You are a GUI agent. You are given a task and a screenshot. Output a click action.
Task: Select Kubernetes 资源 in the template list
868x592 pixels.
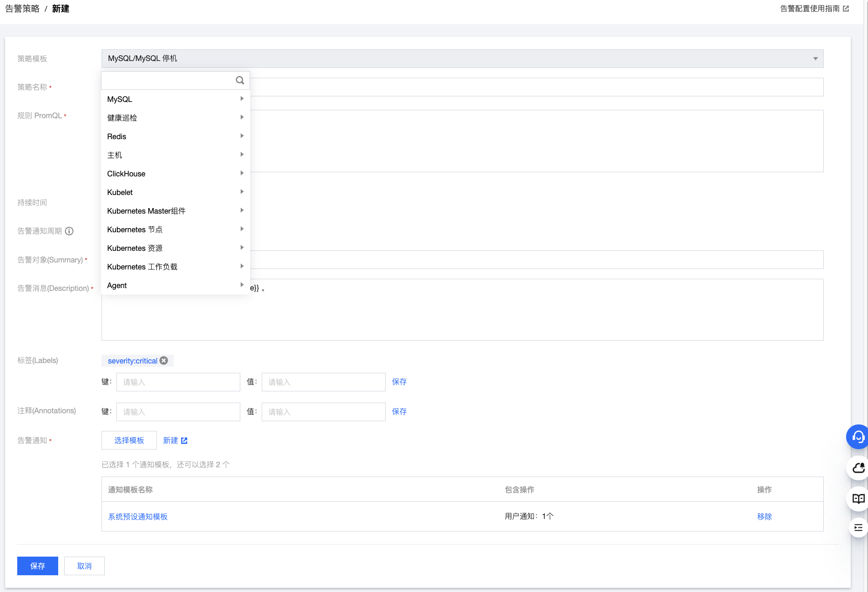tap(176, 248)
